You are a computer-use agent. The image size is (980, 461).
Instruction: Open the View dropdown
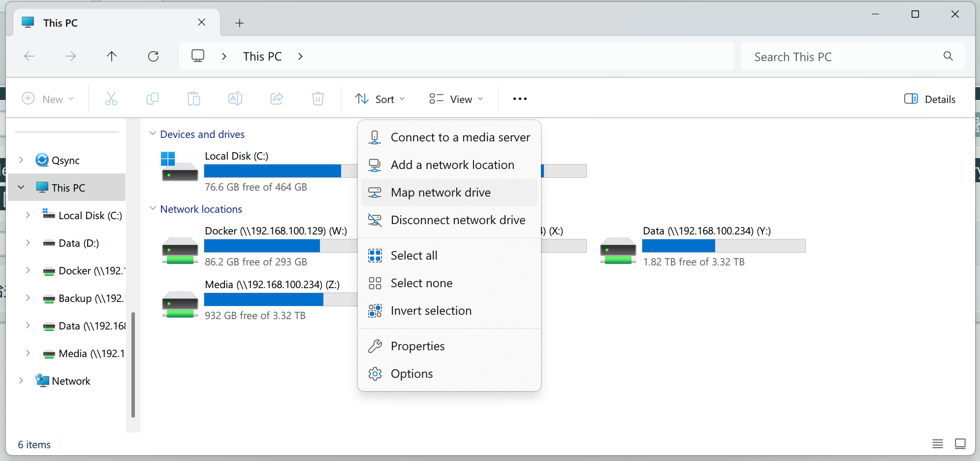(456, 99)
